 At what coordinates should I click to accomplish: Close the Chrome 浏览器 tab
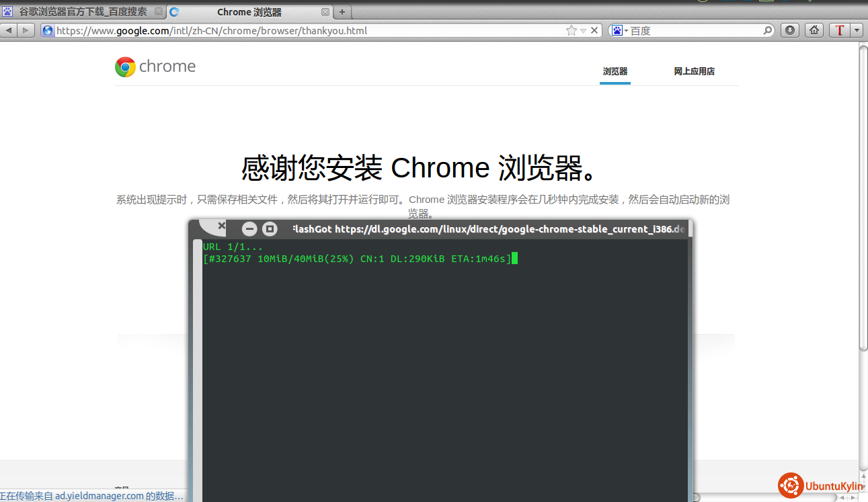[325, 12]
